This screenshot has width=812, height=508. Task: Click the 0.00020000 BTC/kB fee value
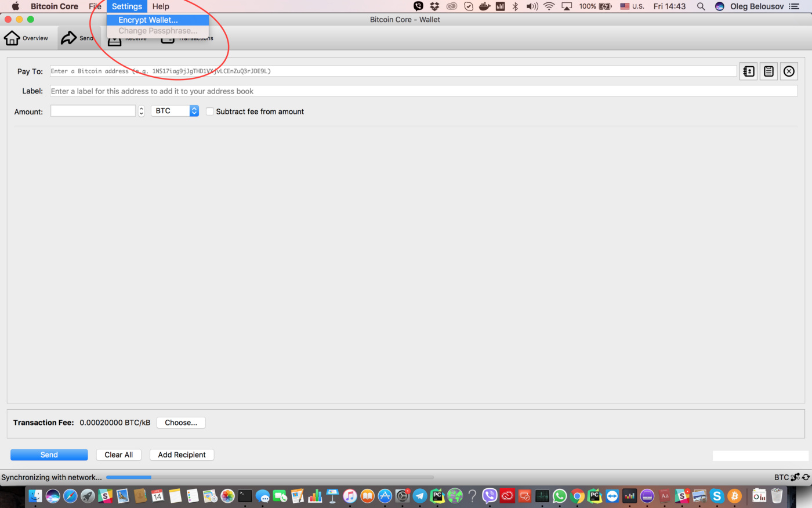pos(115,423)
